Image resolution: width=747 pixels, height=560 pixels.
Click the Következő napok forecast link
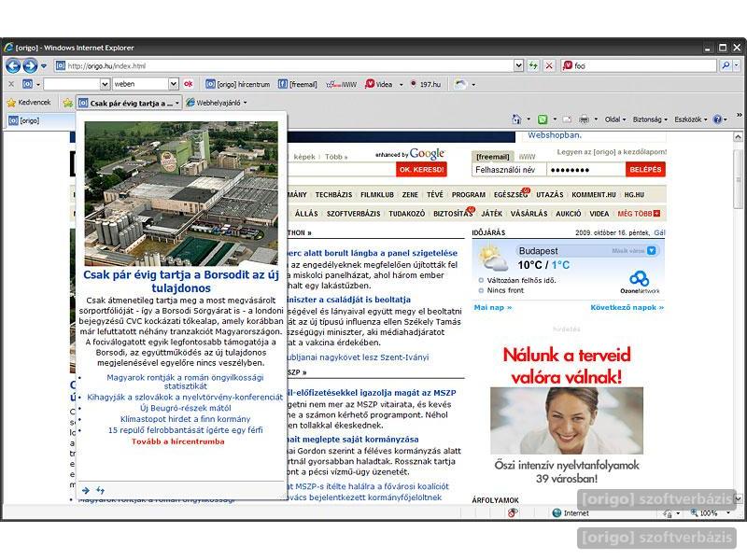[x=627, y=308]
